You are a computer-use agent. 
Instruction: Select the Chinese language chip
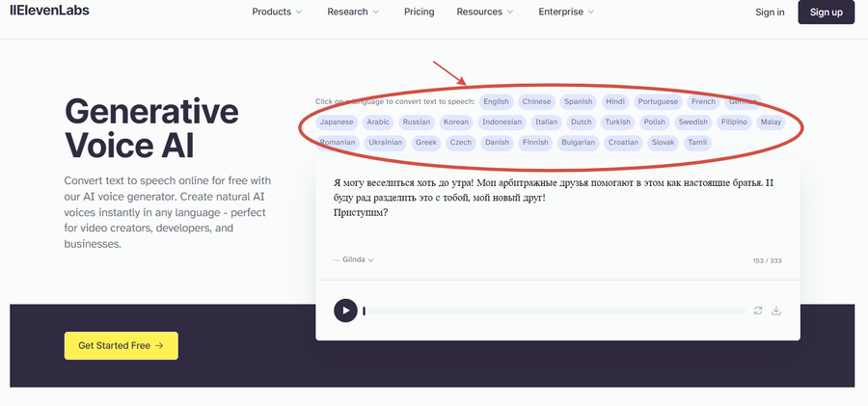click(536, 101)
